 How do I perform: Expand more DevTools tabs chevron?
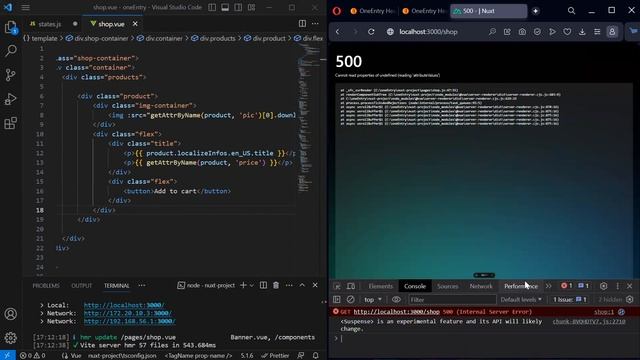[548, 286]
